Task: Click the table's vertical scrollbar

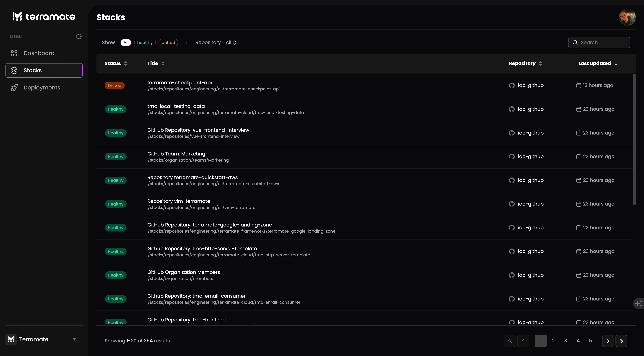Action: click(x=634, y=140)
